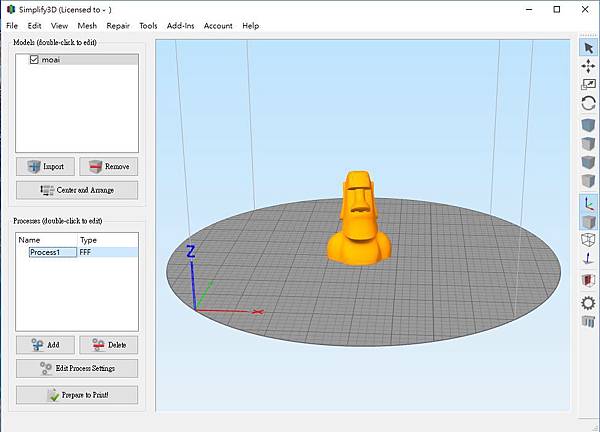Click the Import button
The height and width of the screenshot is (432, 600).
[x=45, y=167]
